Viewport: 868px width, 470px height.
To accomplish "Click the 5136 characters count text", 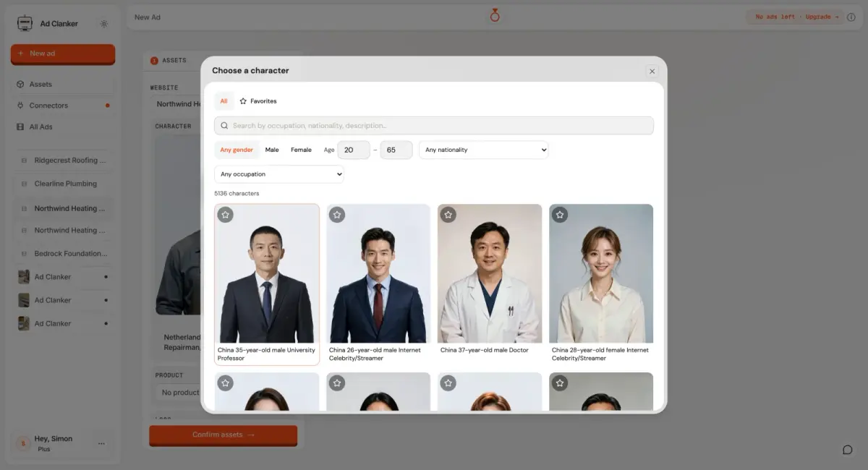I will click(x=237, y=194).
